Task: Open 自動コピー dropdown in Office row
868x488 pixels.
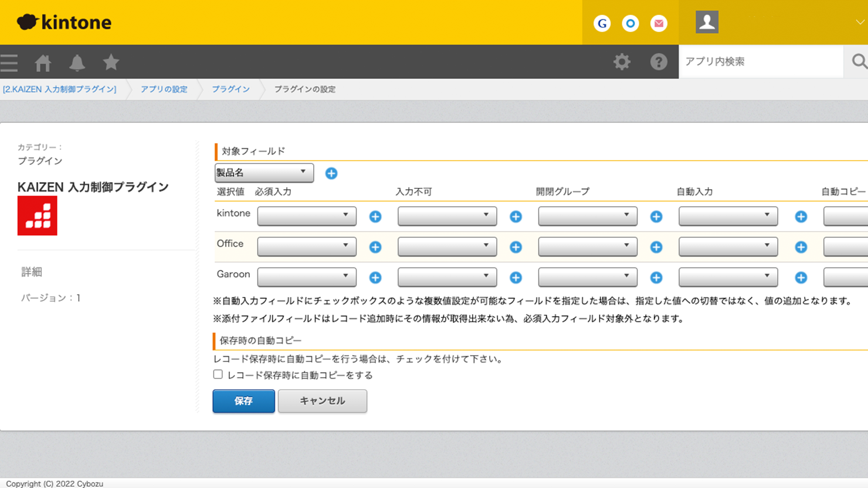Action: [x=846, y=246]
